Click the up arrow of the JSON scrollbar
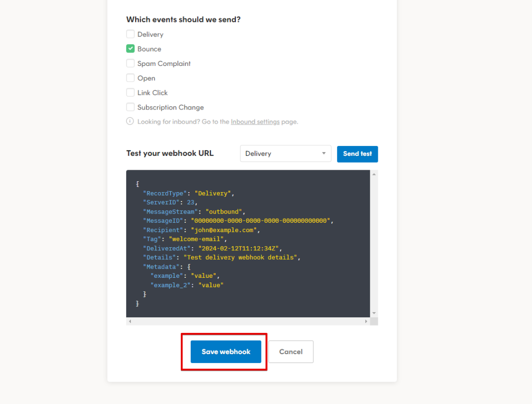 [374, 174]
